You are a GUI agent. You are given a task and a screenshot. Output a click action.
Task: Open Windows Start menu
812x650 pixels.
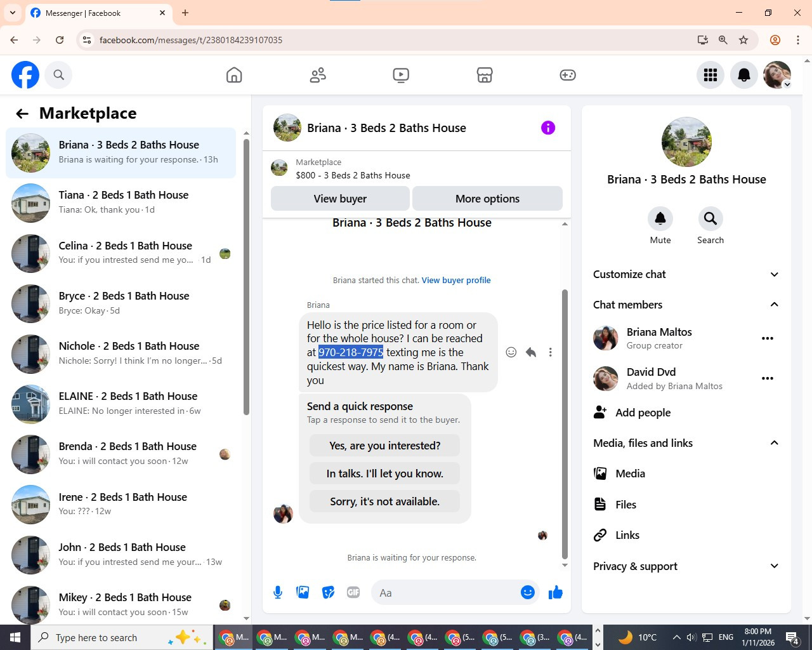(x=15, y=637)
